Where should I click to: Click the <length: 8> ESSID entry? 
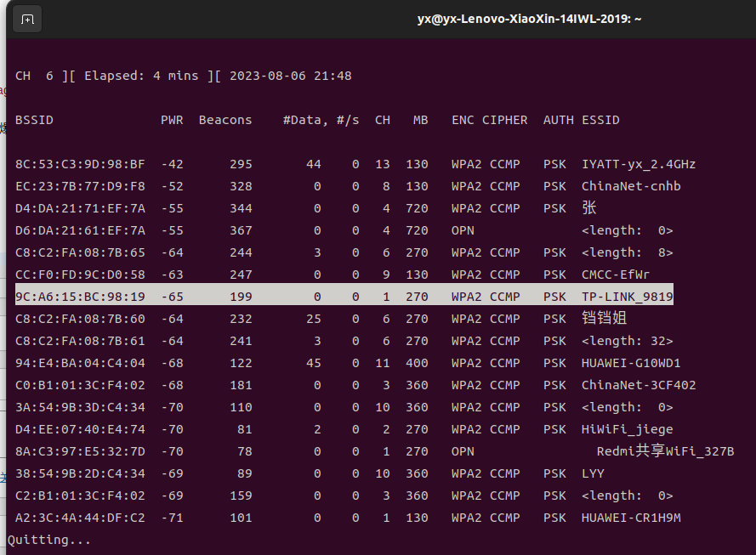[628, 253]
